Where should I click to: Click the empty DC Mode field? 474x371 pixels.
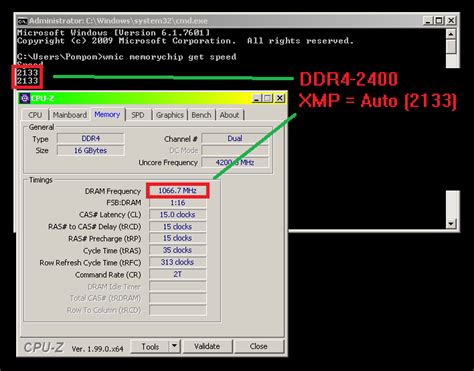pos(235,150)
